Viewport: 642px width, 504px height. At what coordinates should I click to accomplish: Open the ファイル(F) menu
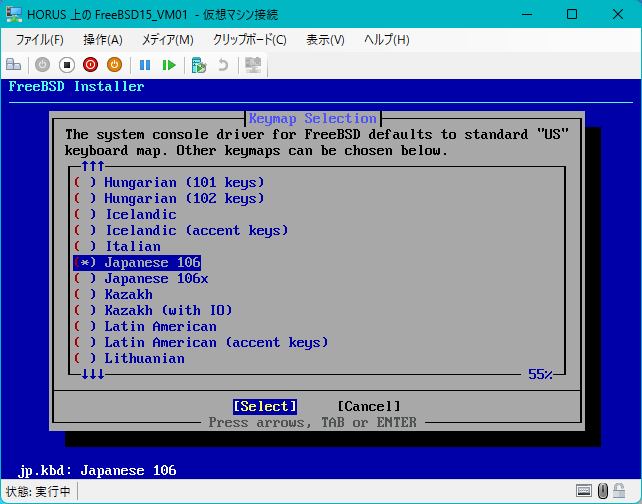tap(40, 40)
